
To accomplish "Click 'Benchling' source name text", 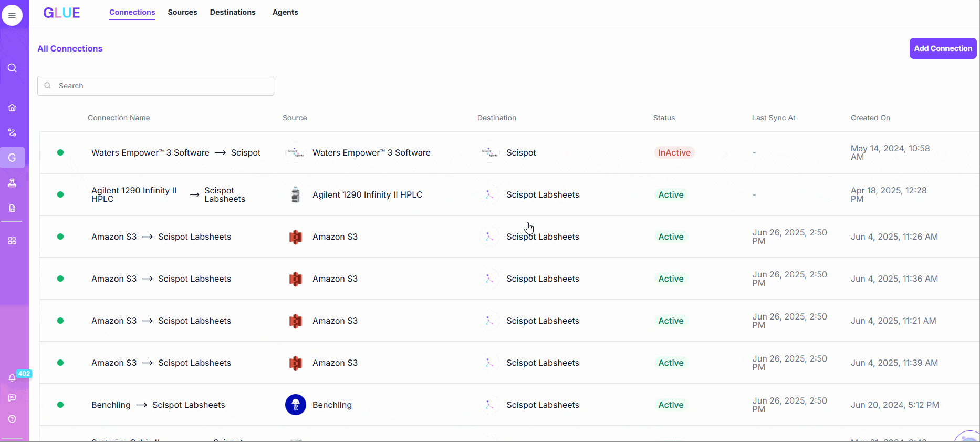I will [x=332, y=405].
